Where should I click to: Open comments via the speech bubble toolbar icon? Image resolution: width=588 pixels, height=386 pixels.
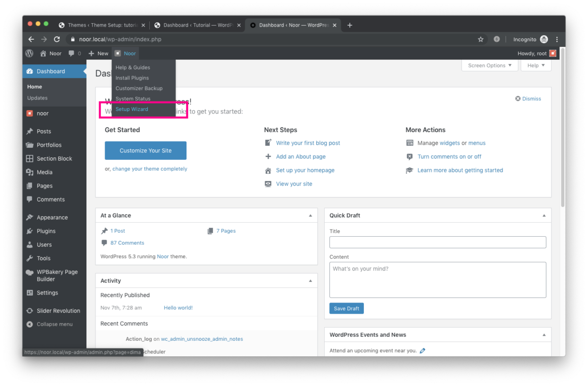click(x=71, y=53)
